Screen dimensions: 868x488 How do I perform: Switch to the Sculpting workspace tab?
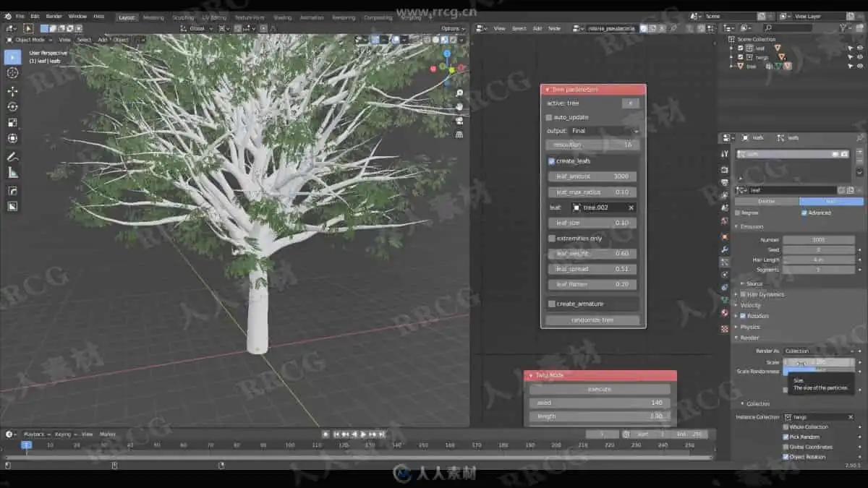tap(183, 17)
